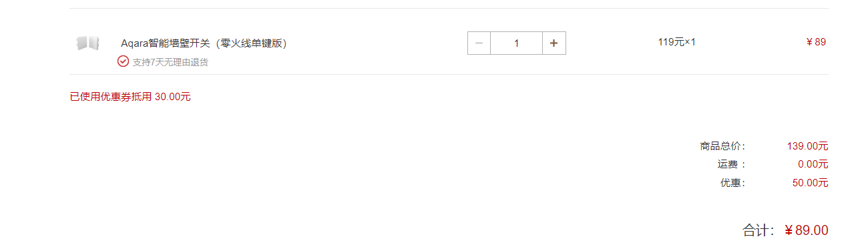Click the 119元×1 unit price text
The width and height of the screenshot is (868, 249).
pyautogui.click(x=676, y=42)
